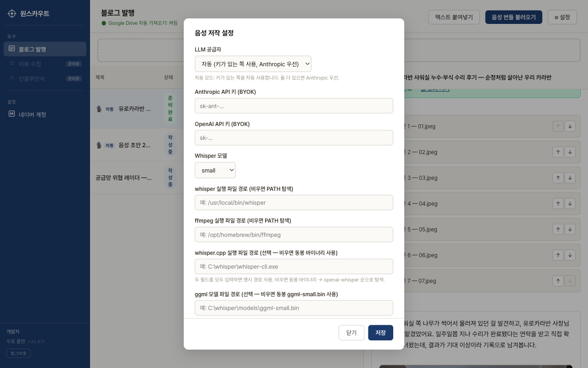The image size is (588, 368).
Task: Click the 리뷰 수집 star icon
Action: point(12,63)
